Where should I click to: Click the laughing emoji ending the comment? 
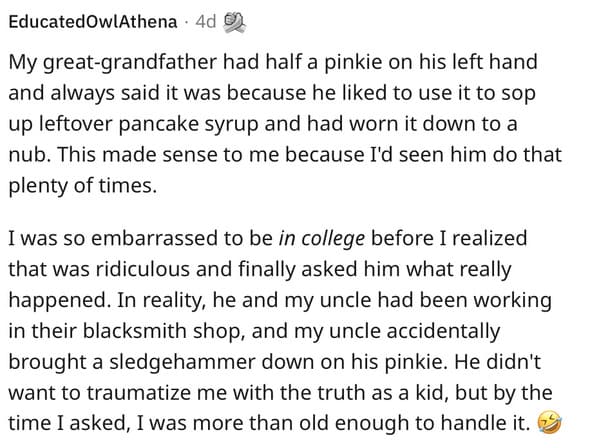[549, 422]
